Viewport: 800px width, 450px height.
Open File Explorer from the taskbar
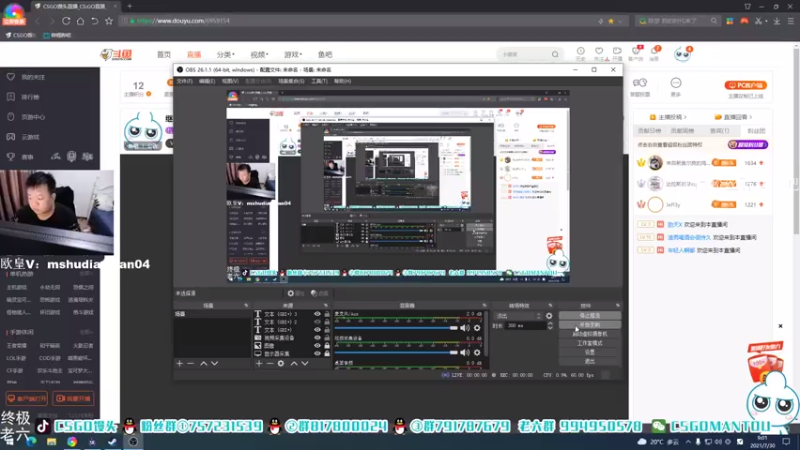click(52, 442)
